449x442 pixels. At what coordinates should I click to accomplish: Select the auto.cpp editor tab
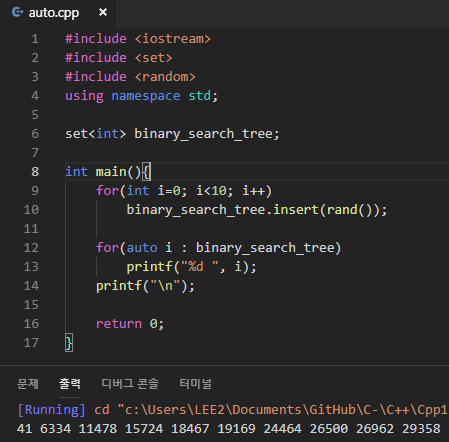57,13
